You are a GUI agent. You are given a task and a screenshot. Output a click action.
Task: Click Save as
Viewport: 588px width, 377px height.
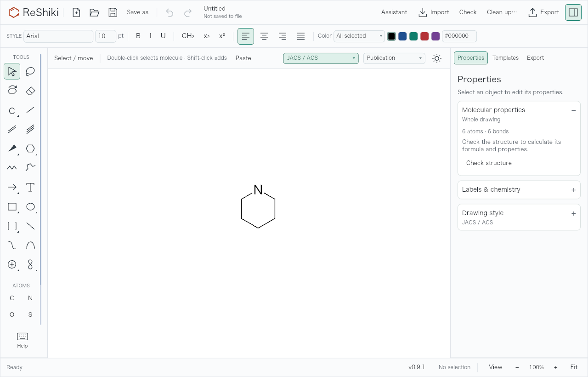(x=138, y=12)
